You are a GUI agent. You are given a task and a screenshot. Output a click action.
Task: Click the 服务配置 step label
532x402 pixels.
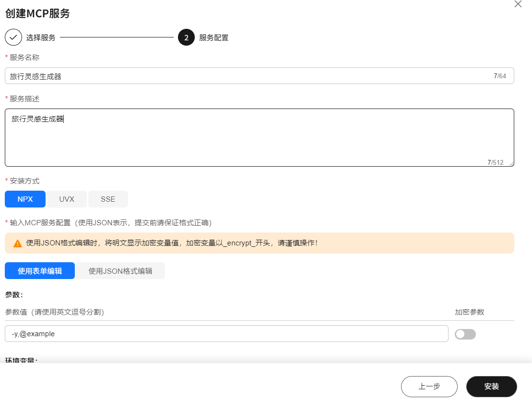coord(214,38)
